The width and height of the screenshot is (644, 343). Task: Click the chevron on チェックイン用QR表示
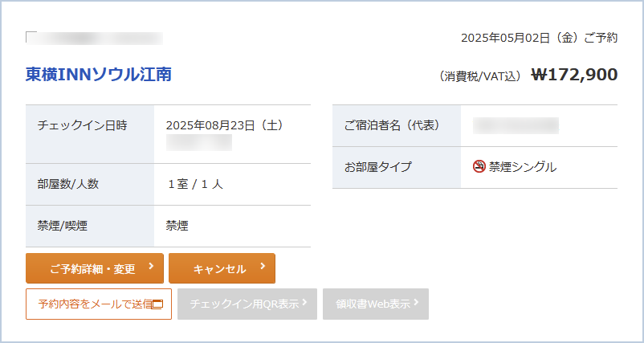click(x=304, y=302)
